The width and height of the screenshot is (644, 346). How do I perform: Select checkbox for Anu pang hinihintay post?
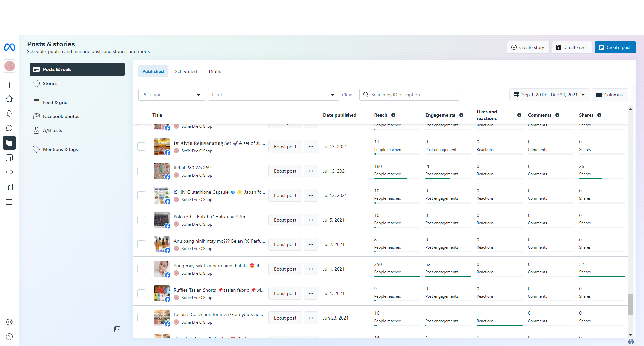coord(141,244)
